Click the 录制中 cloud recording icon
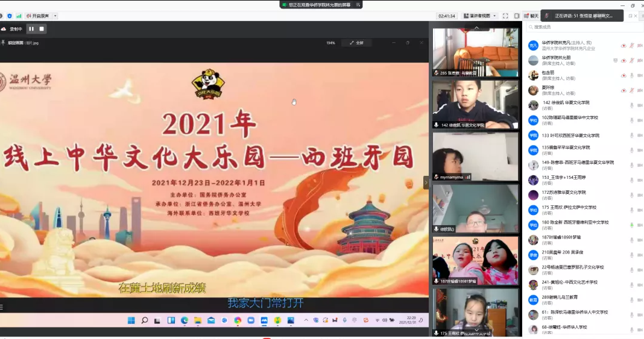Image resolution: width=644 pixels, height=339 pixels. (3, 29)
